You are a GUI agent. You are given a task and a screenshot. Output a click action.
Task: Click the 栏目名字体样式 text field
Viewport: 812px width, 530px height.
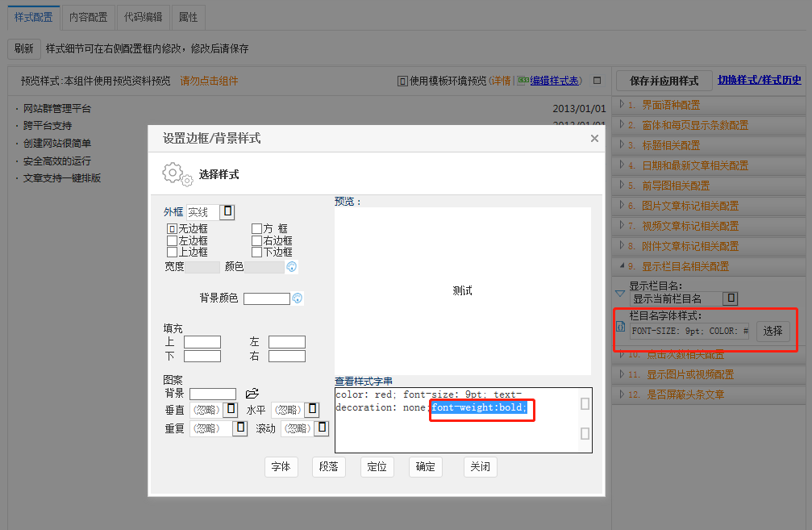[x=689, y=331]
